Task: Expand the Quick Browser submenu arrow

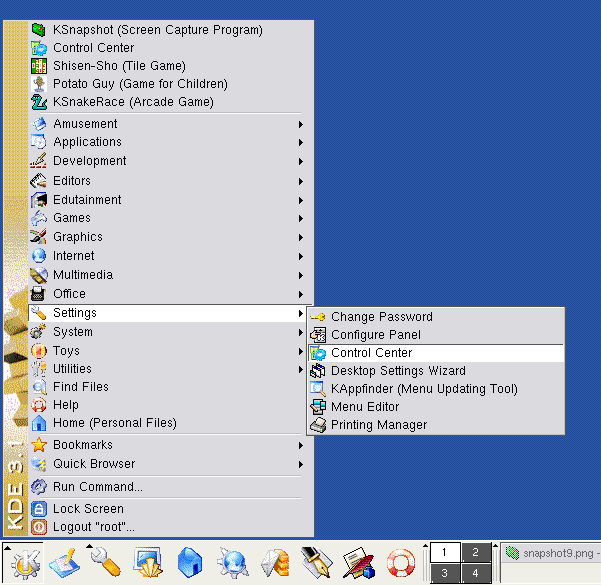Action: [x=301, y=464]
